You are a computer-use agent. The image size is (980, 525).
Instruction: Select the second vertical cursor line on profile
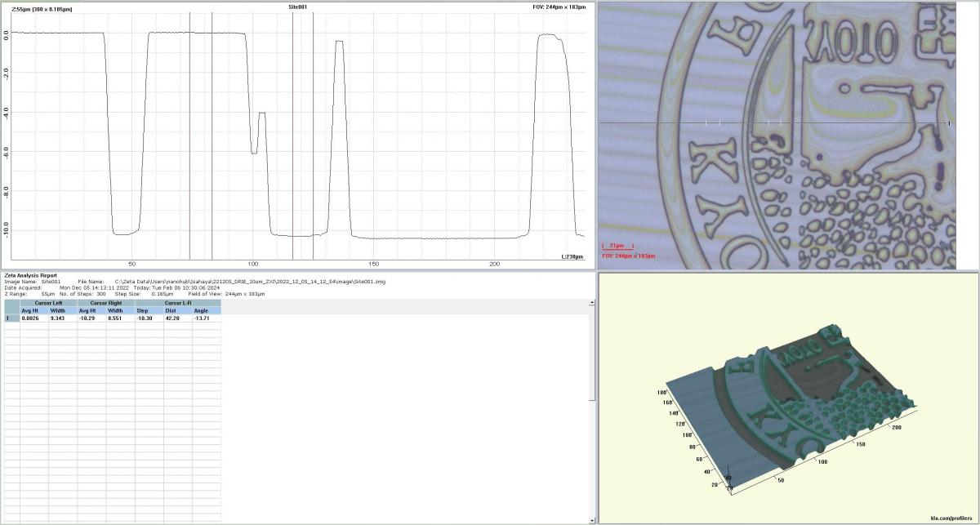click(212, 136)
